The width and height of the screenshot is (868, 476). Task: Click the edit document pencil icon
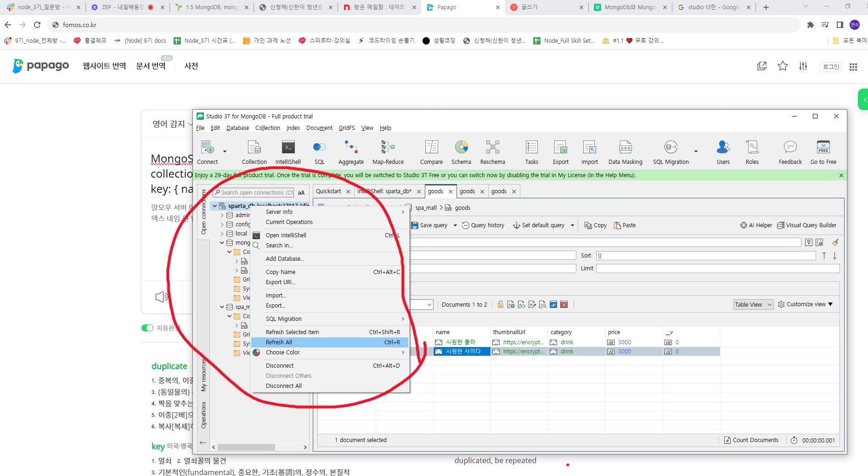(x=532, y=305)
